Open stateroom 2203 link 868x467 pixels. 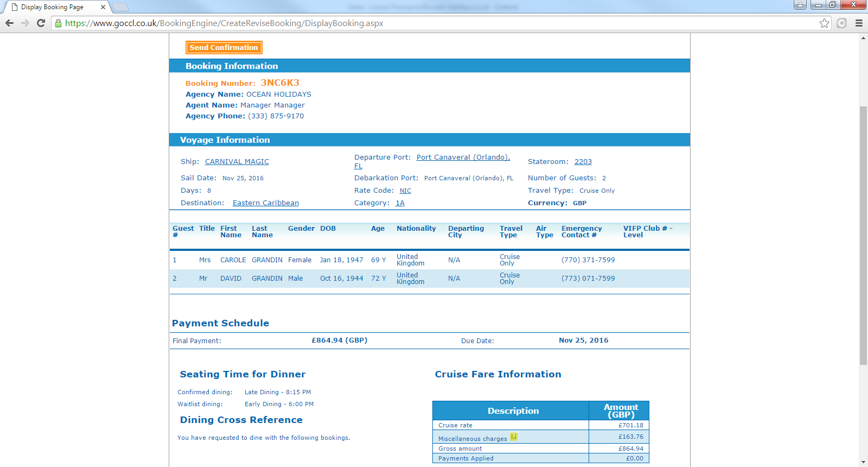click(583, 162)
